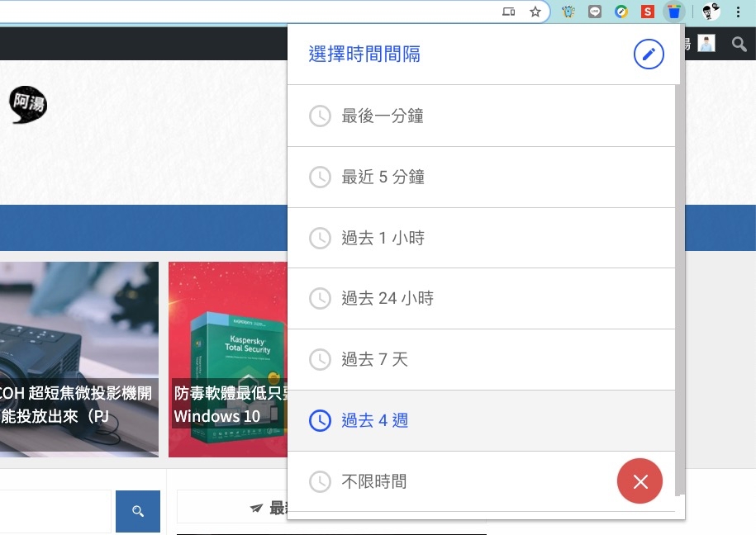The height and width of the screenshot is (535, 756).
Task: Click the clock icon beside 不限時間
Action: 320,481
